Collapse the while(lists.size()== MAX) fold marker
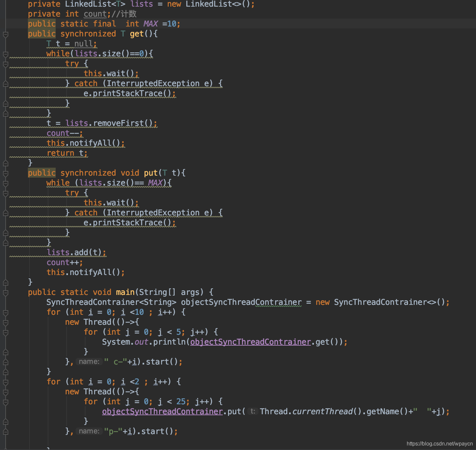 [6, 183]
